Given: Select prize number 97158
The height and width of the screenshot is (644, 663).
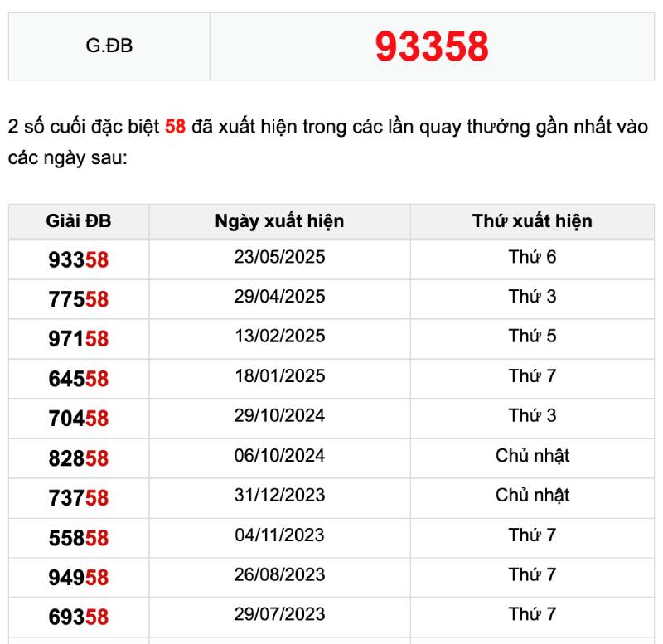Looking at the screenshot, I should [79, 340].
